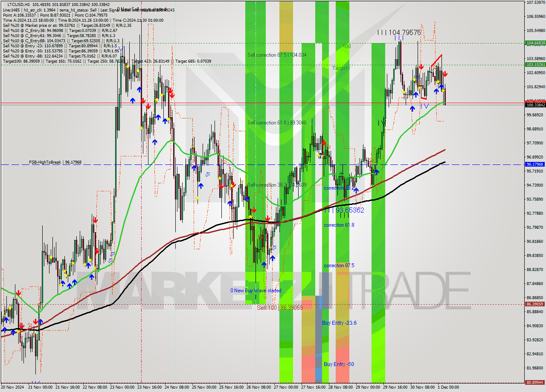This screenshot has width=546, height=392.
Task: Click the 'Sell correction 87.5 | 104.034' label
Action: point(277,55)
